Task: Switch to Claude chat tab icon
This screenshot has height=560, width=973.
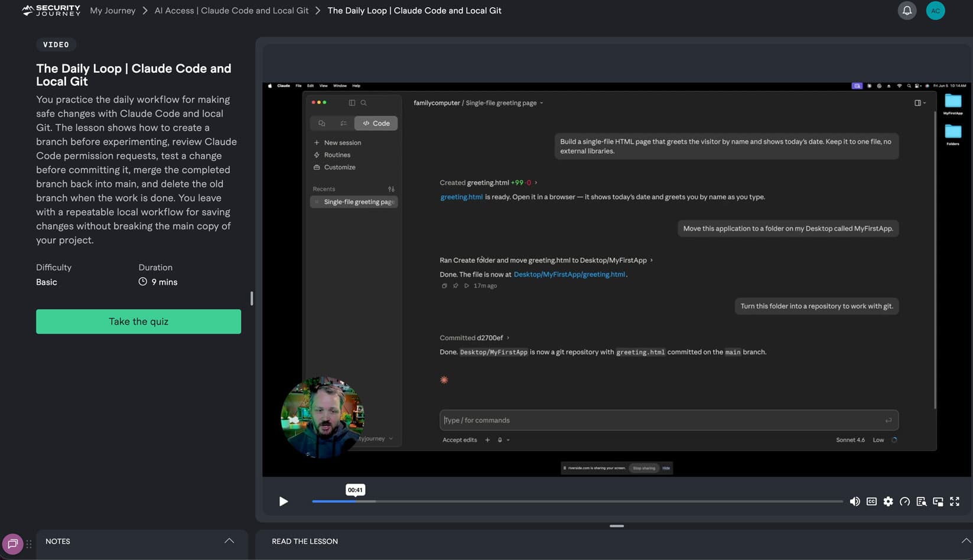Action: (321, 123)
